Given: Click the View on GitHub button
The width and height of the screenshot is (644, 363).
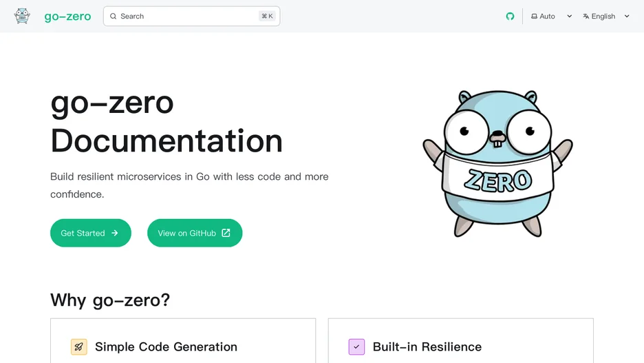Looking at the screenshot, I should (x=195, y=233).
